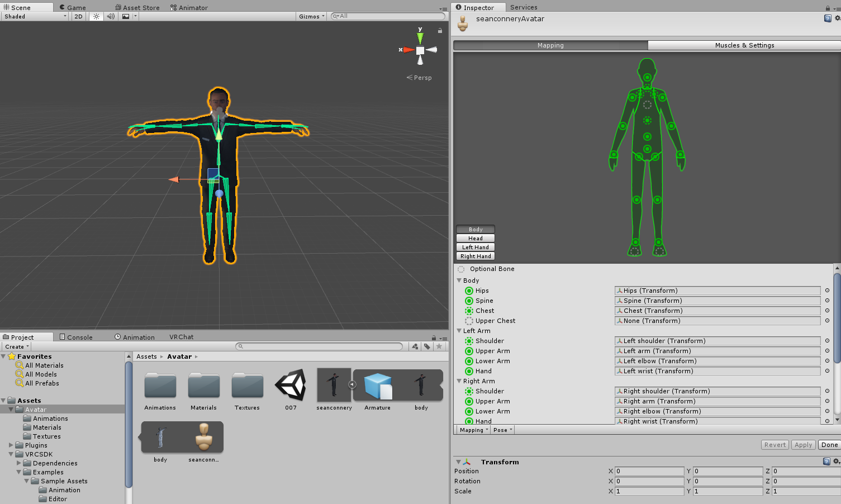Click the scene gizmo lock icon
Image resolution: width=841 pixels, height=504 pixels.
coord(440,31)
